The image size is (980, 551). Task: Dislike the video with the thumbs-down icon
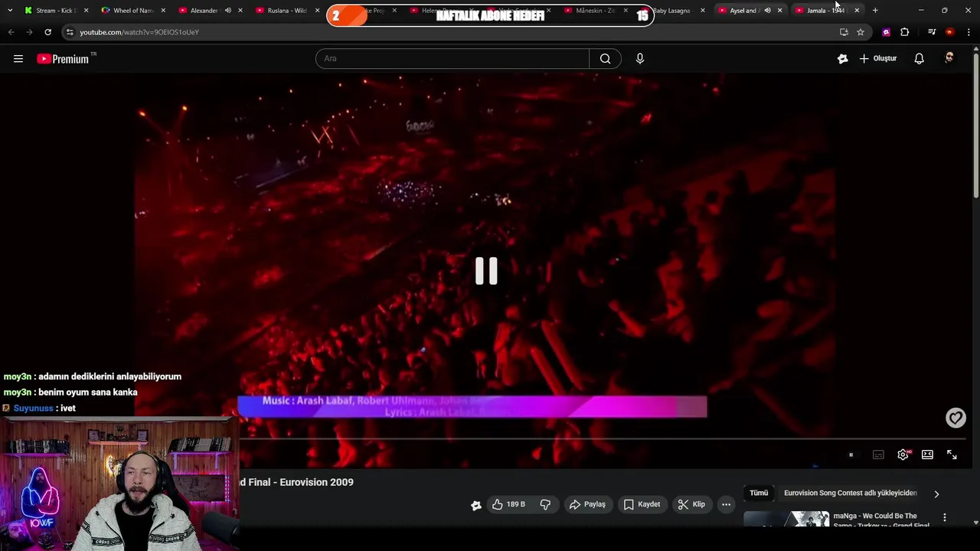[x=545, y=504]
